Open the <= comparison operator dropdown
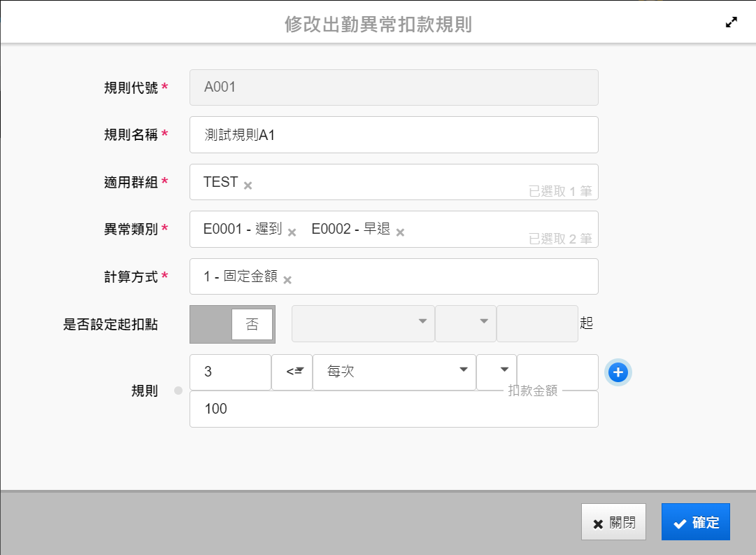The image size is (756, 555). [292, 372]
